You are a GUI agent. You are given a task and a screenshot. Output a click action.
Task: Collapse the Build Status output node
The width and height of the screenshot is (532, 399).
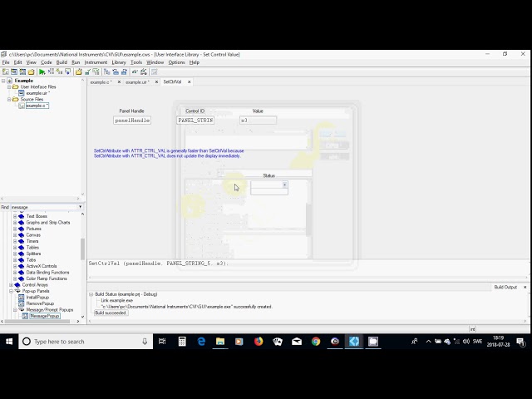click(91, 294)
